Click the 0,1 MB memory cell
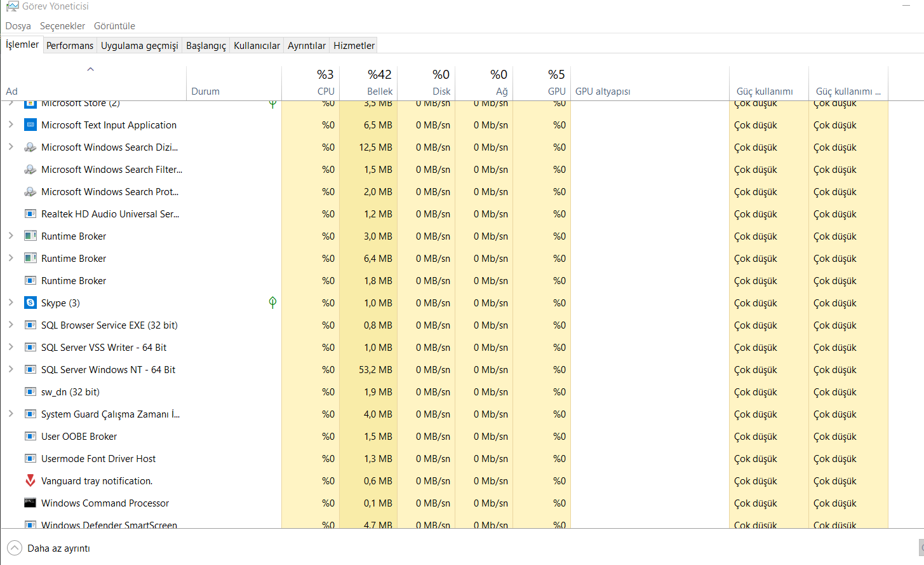 368,503
